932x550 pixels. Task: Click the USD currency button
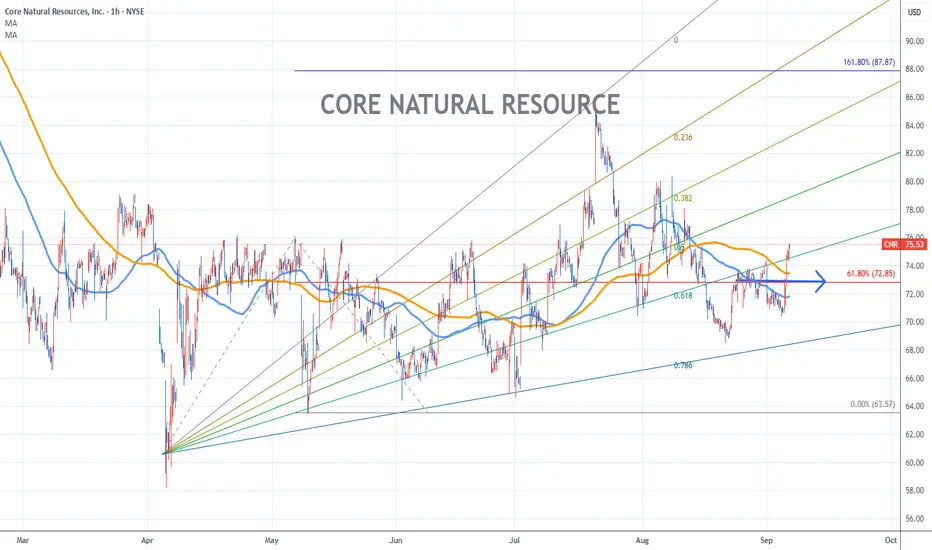click(x=914, y=12)
